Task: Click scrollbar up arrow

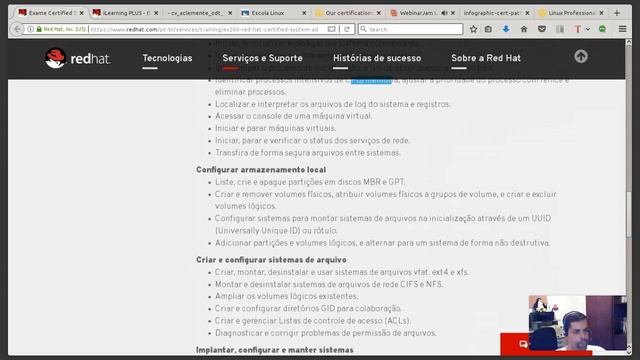Action: pyautogui.click(x=629, y=42)
